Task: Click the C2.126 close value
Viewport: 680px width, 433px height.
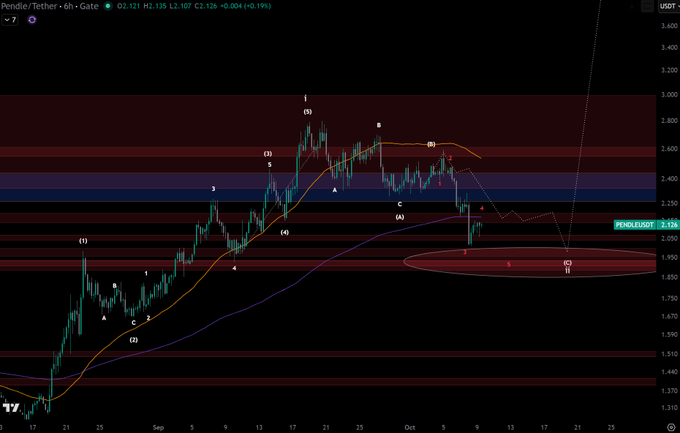Action: 206,6
